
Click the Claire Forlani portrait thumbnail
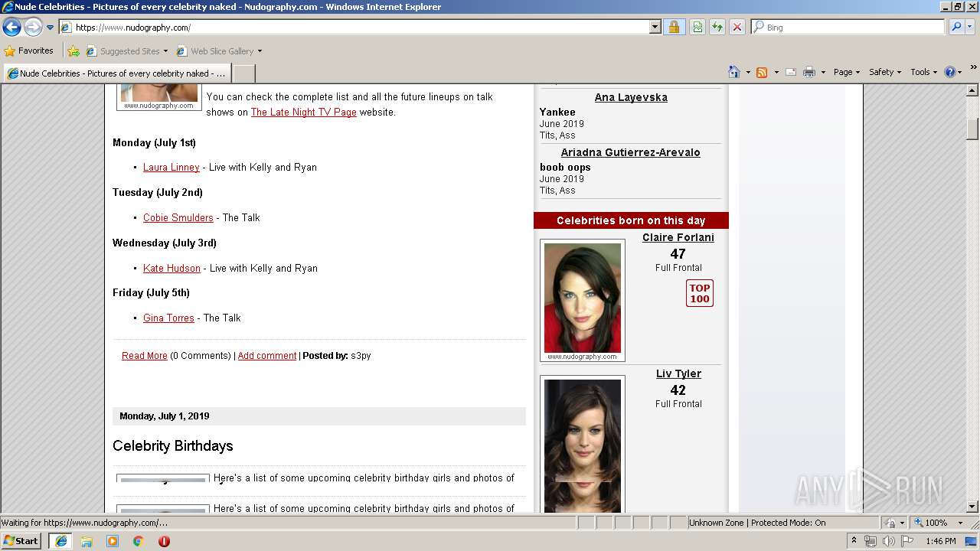(x=583, y=299)
